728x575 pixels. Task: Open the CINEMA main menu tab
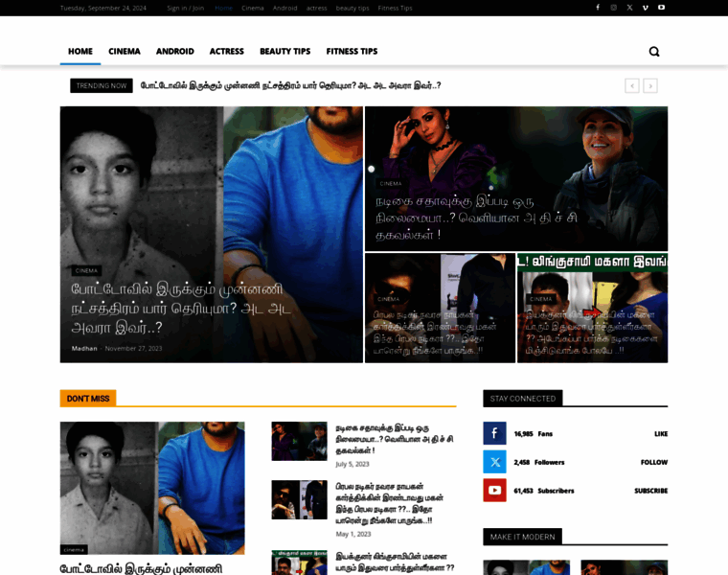point(125,52)
